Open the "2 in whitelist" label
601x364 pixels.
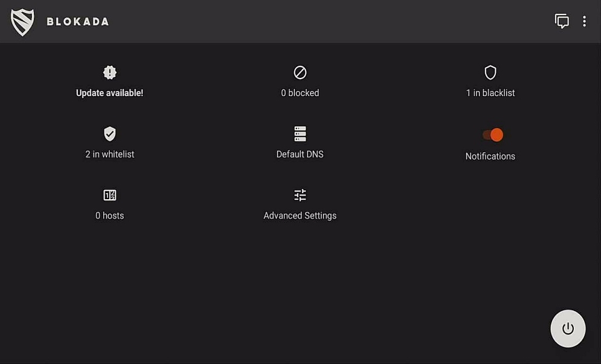point(109,155)
